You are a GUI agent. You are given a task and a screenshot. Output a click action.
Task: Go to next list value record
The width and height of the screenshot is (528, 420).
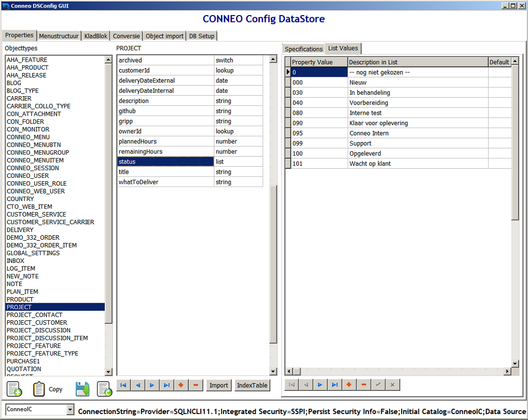click(320, 385)
